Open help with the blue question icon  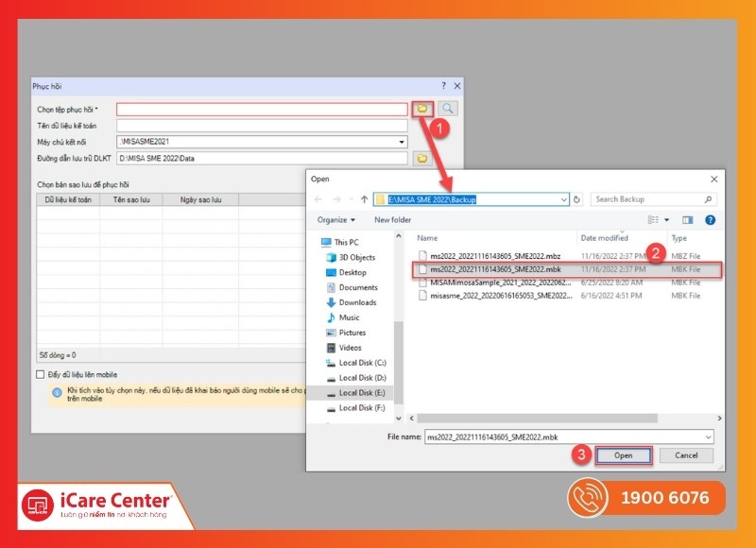point(710,220)
